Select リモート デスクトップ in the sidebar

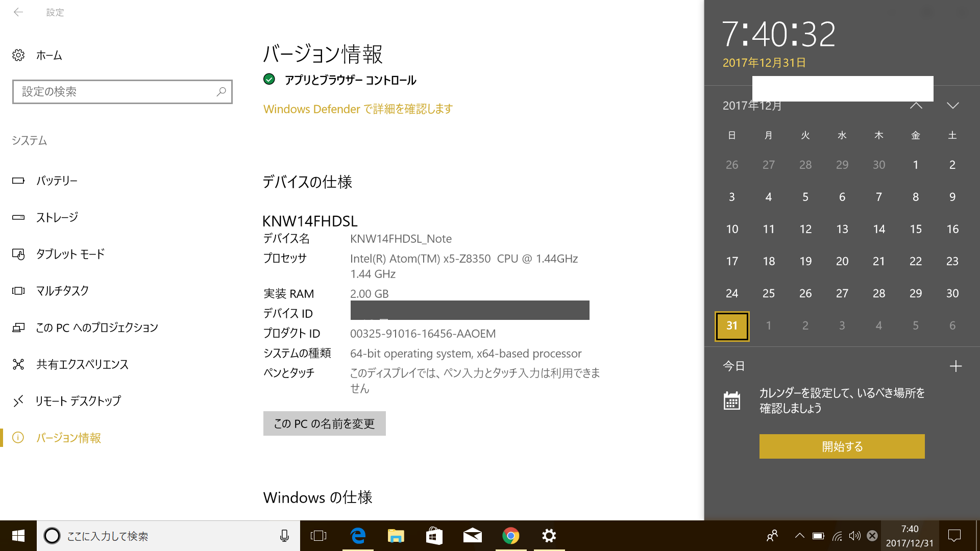[x=78, y=401]
